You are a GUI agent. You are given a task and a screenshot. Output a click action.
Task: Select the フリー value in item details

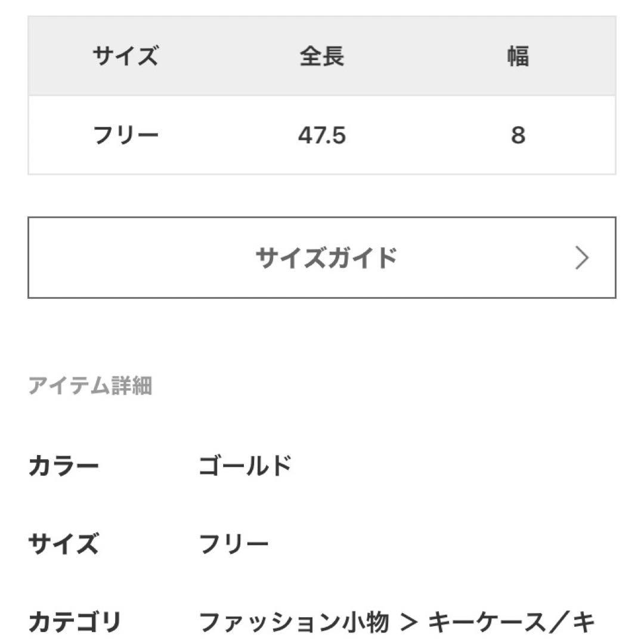(x=234, y=544)
